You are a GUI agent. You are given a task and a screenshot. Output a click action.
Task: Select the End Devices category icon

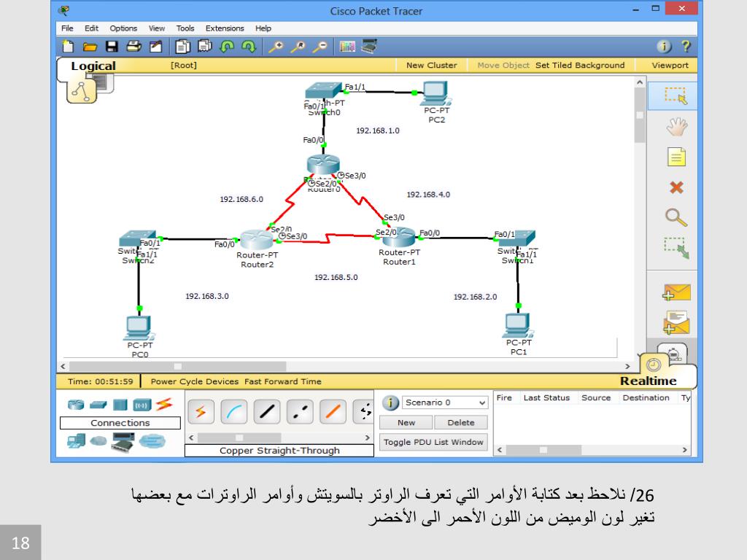76,441
